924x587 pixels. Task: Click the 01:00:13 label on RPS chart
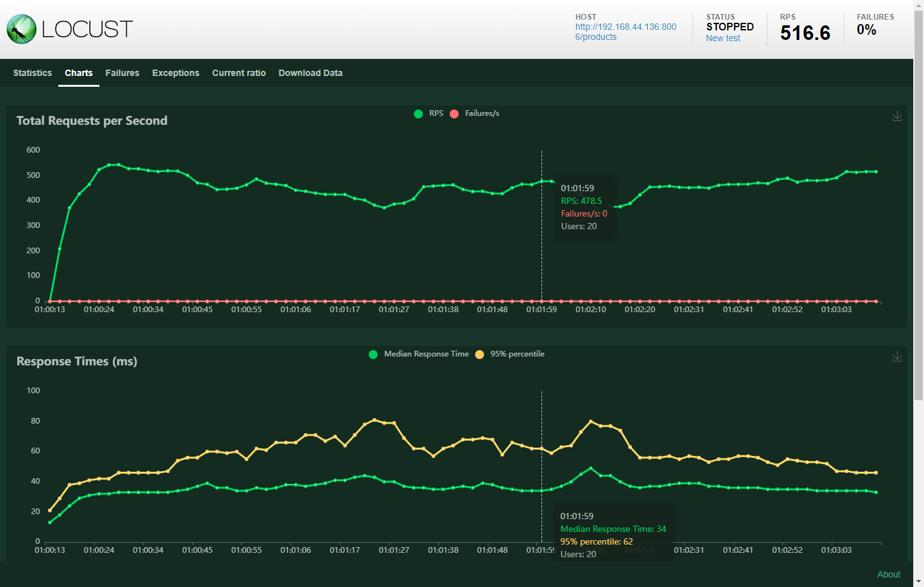(x=49, y=310)
